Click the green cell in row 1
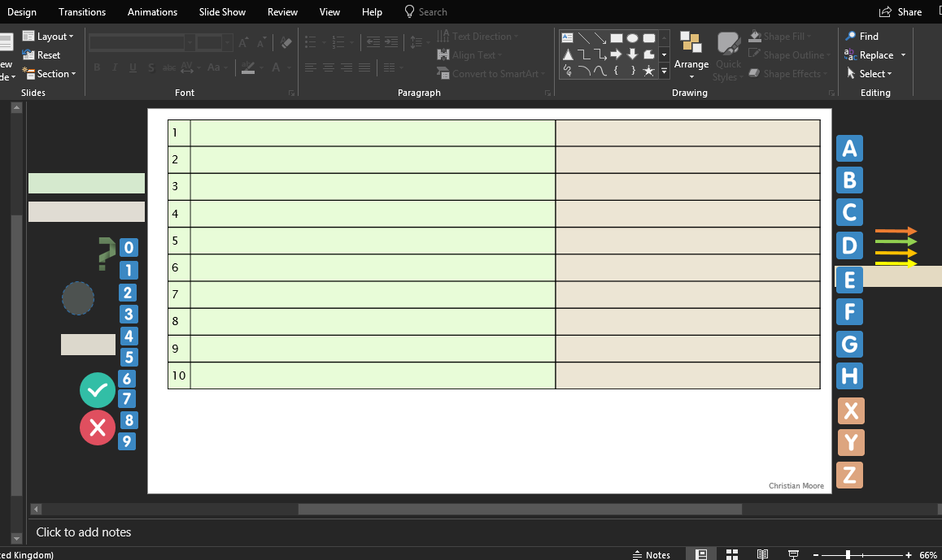Screen dimensions: 942x560 (373, 132)
